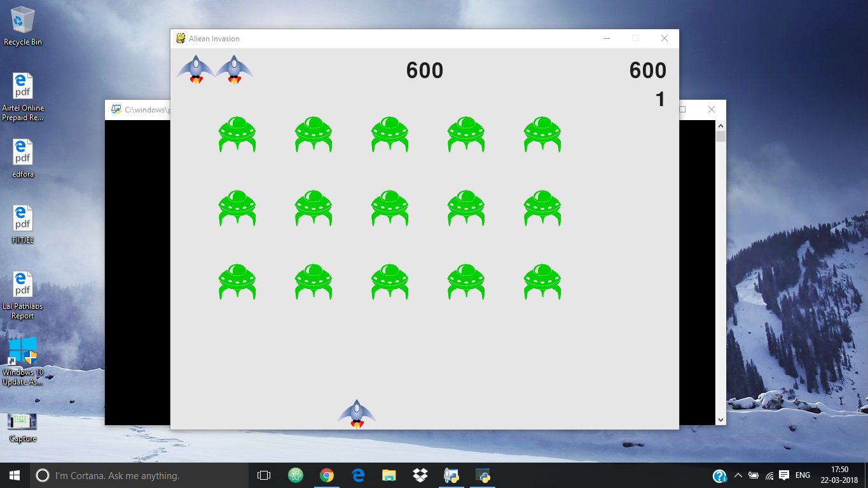868x488 pixels.
Task: Click the Aliean Invasion title text
Action: [x=214, y=39]
